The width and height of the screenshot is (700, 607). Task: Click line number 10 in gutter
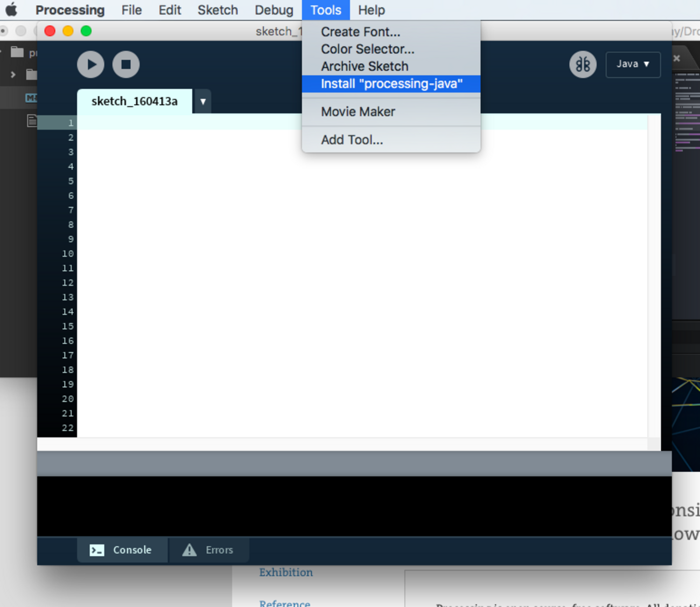pyautogui.click(x=68, y=254)
